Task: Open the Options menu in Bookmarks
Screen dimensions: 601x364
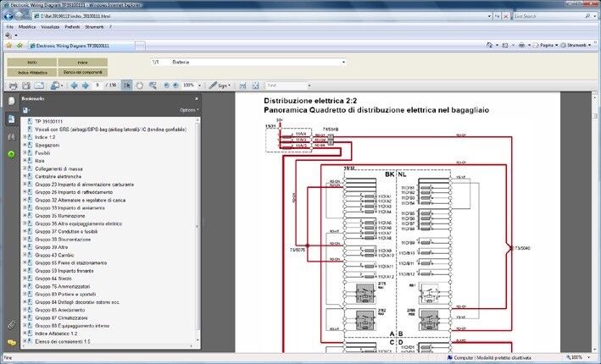Action: point(188,110)
